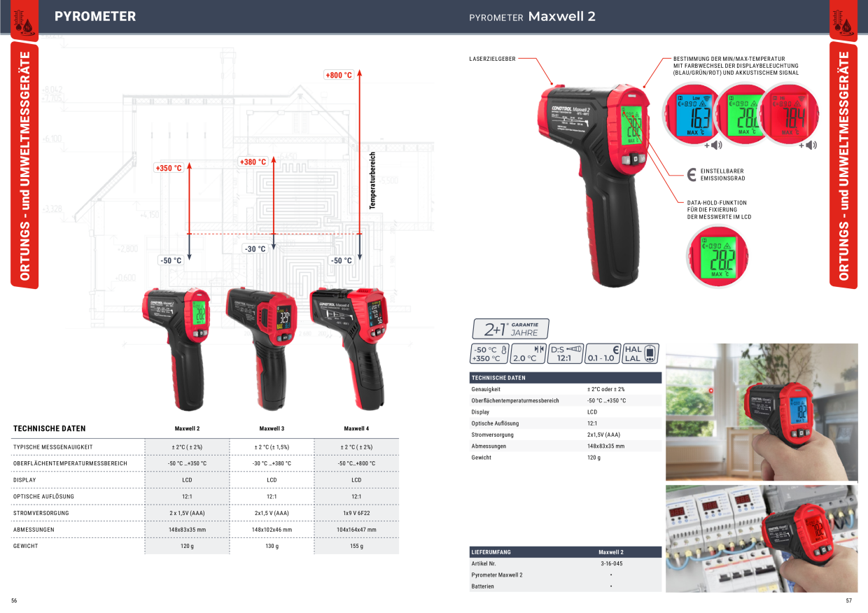Screen dimensions: 868x613
Task: Select the 2+1 Garantie Jahre badge
Action: (x=510, y=329)
